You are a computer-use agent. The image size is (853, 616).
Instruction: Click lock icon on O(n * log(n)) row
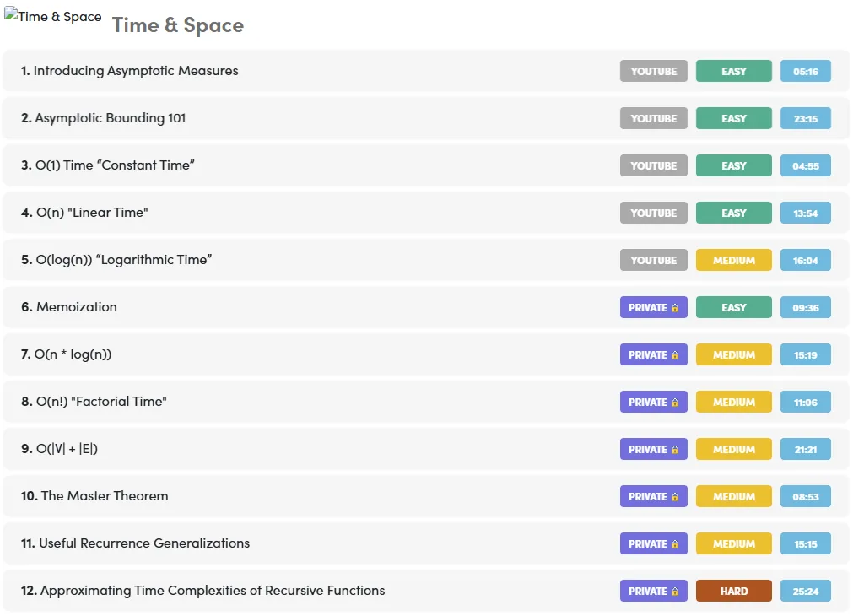point(675,354)
